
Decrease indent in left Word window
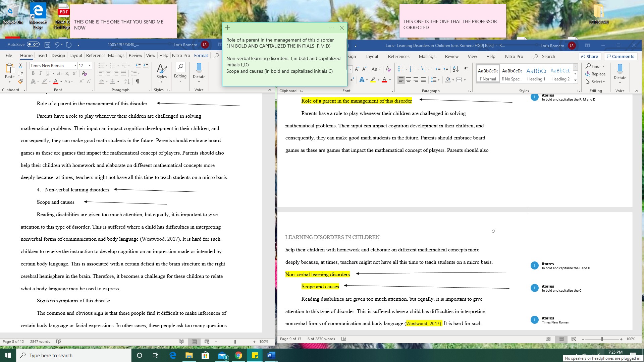pyautogui.click(x=138, y=65)
